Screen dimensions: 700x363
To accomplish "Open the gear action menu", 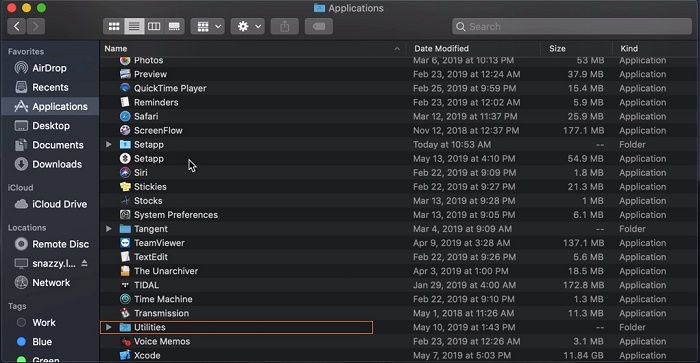I will pyautogui.click(x=248, y=26).
